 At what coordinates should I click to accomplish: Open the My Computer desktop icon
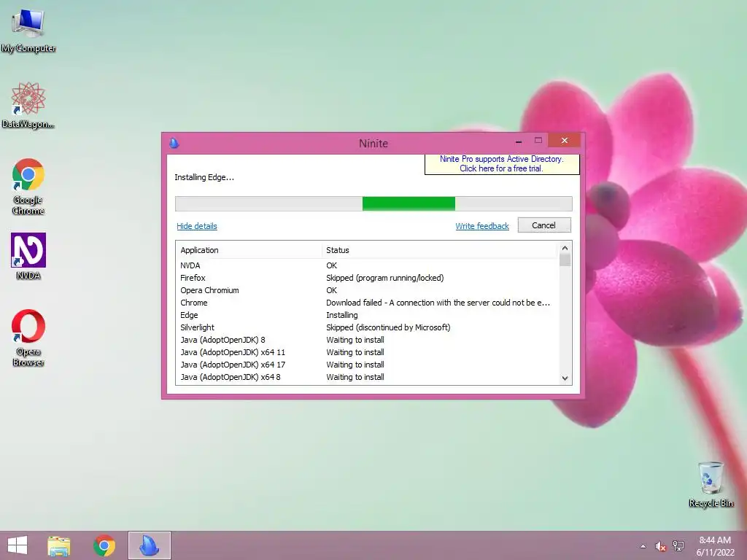[x=28, y=31]
